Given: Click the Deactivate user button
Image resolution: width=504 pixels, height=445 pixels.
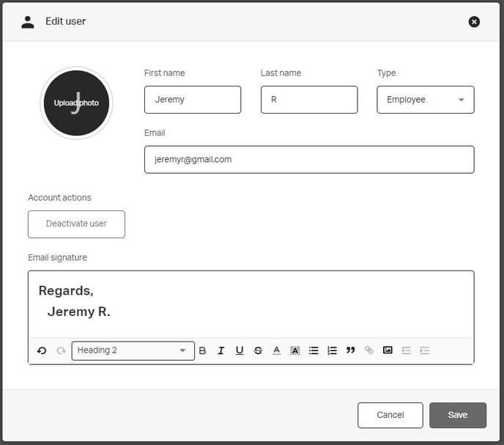Looking at the screenshot, I should point(76,224).
